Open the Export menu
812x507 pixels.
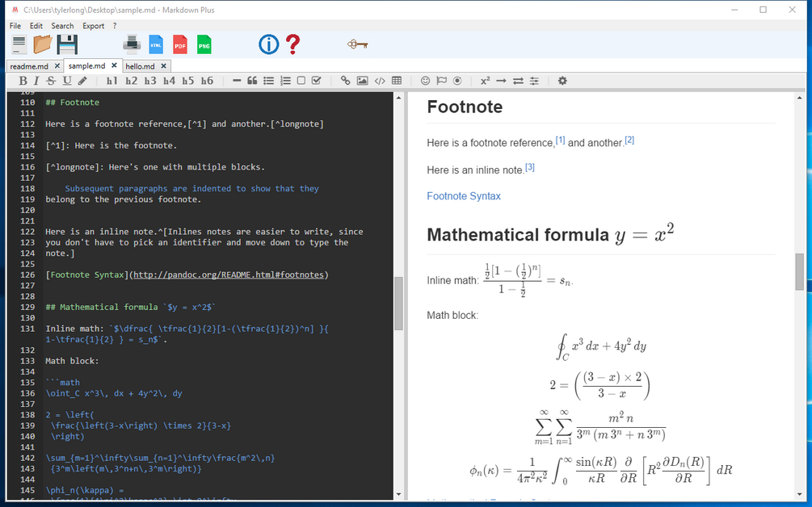click(x=93, y=26)
